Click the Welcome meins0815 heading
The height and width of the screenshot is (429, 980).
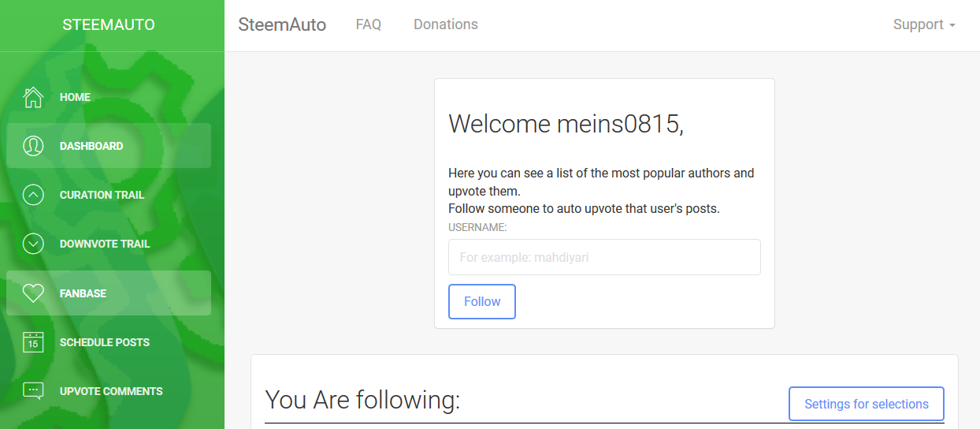click(566, 124)
